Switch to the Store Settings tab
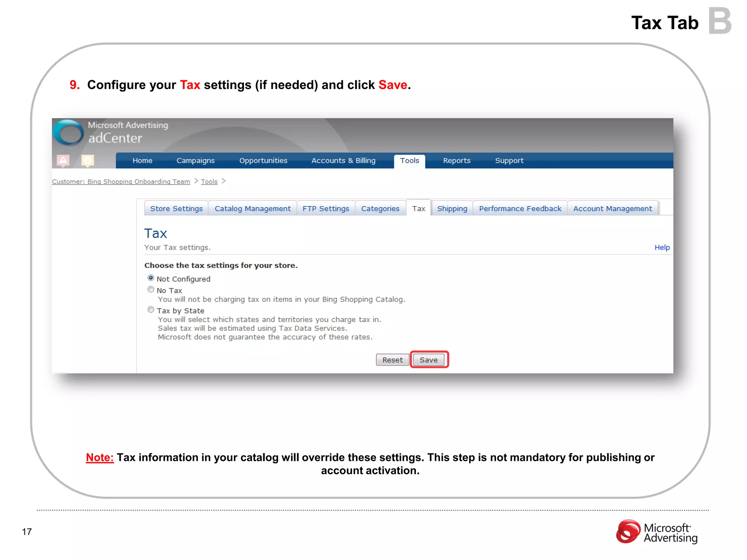 176,209
